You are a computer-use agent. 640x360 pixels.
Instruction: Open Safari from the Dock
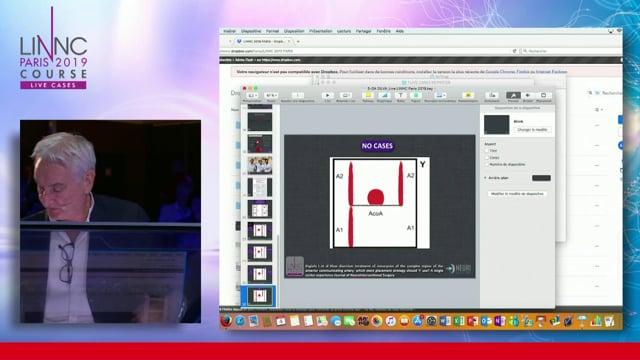(x=240, y=321)
